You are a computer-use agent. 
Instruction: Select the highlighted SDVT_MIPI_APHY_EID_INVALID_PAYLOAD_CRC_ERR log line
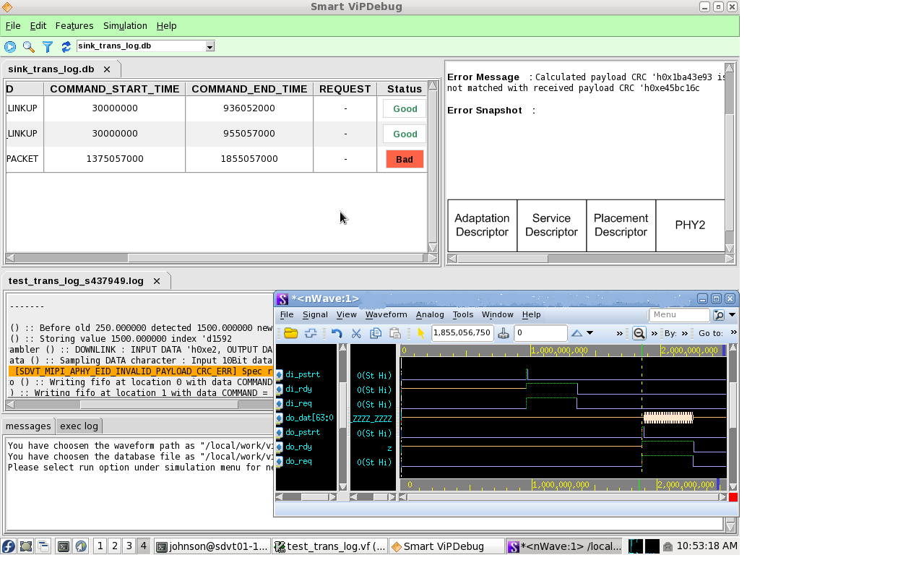(x=141, y=371)
